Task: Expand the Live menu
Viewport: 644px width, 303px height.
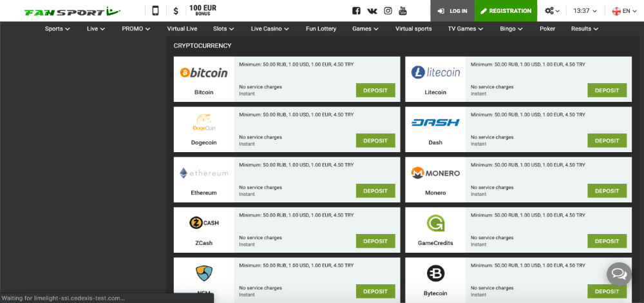Action: point(96,29)
